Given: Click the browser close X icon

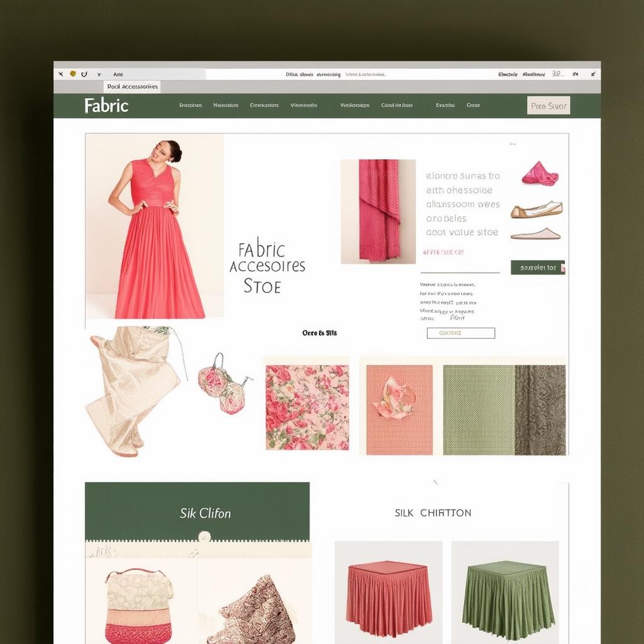Looking at the screenshot, I should 60,74.
